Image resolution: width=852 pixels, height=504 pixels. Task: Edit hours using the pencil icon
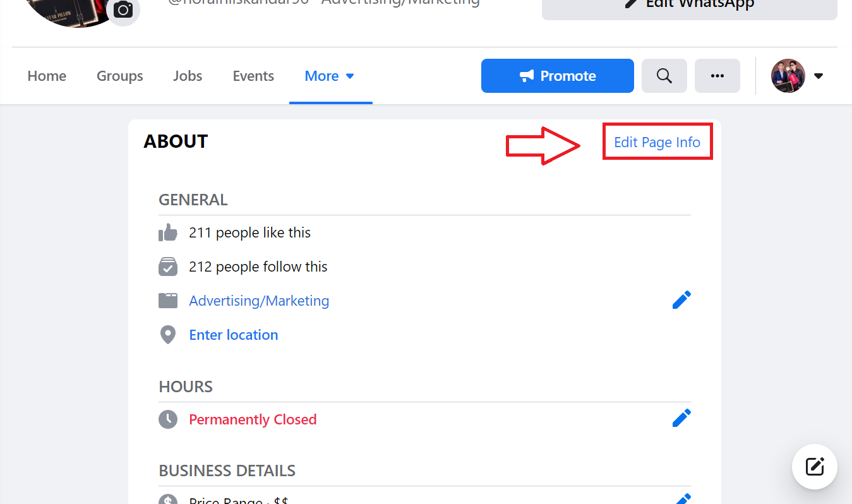coord(681,418)
